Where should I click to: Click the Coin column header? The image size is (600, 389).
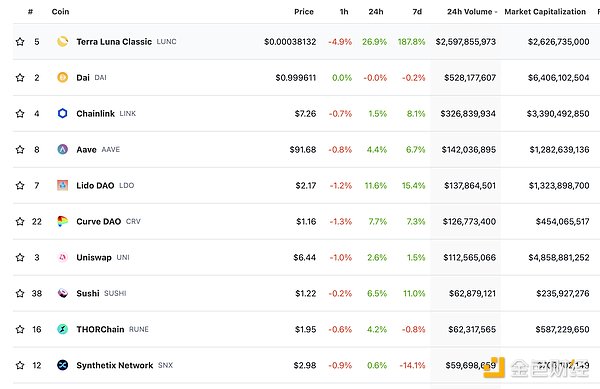click(60, 12)
